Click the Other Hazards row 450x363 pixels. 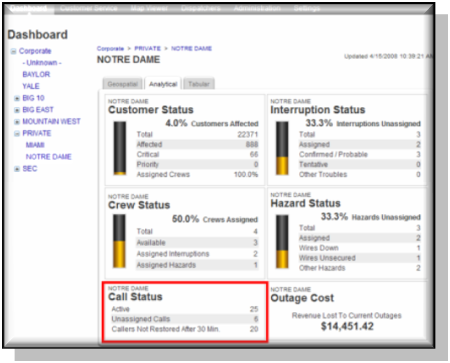coord(360,268)
